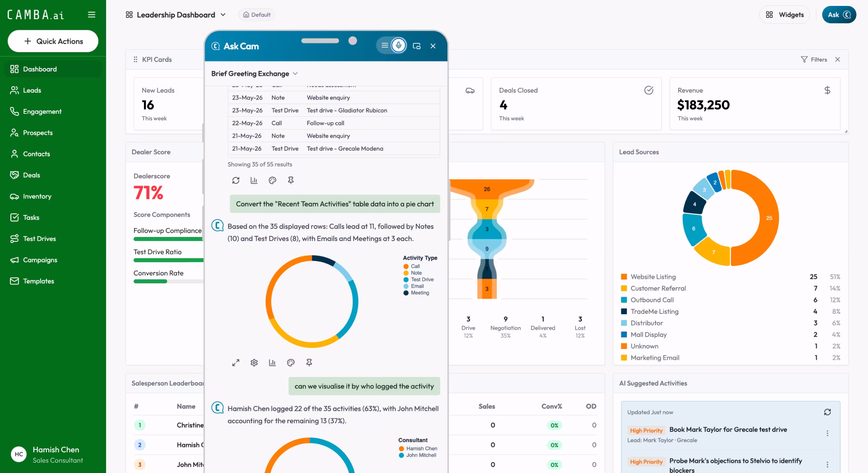The height and width of the screenshot is (473, 868).
Task: Open the gear settings under the Activity Type chart
Action: (254, 363)
